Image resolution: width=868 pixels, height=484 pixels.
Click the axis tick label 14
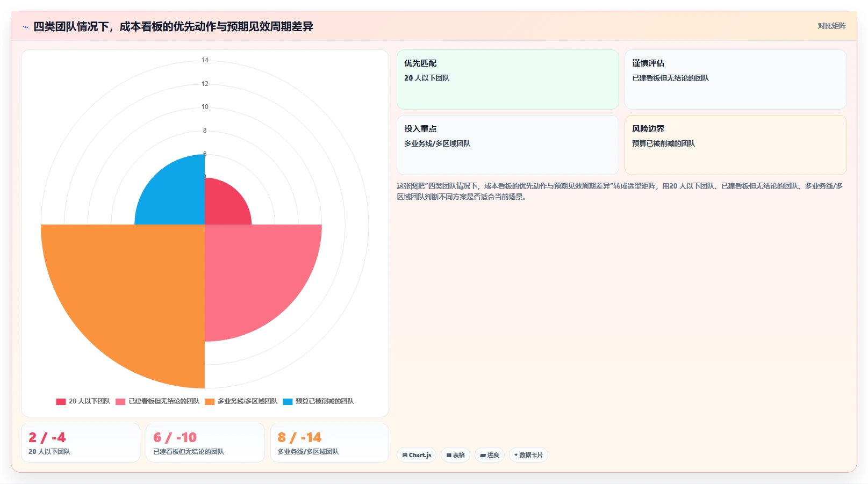click(205, 60)
